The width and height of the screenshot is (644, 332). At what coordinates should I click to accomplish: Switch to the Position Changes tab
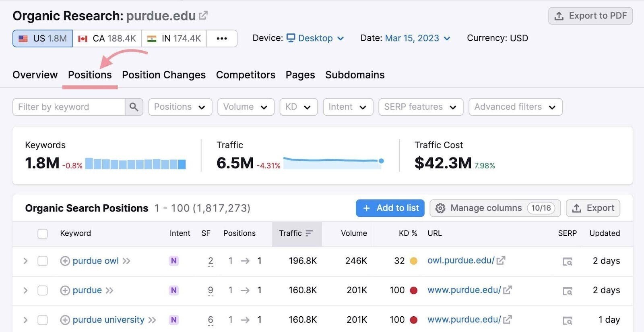(164, 75)
